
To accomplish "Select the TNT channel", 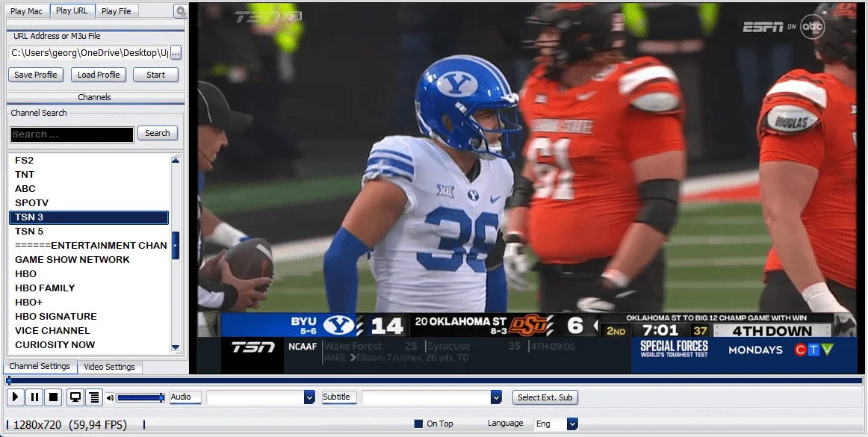I will coord(89,175).
